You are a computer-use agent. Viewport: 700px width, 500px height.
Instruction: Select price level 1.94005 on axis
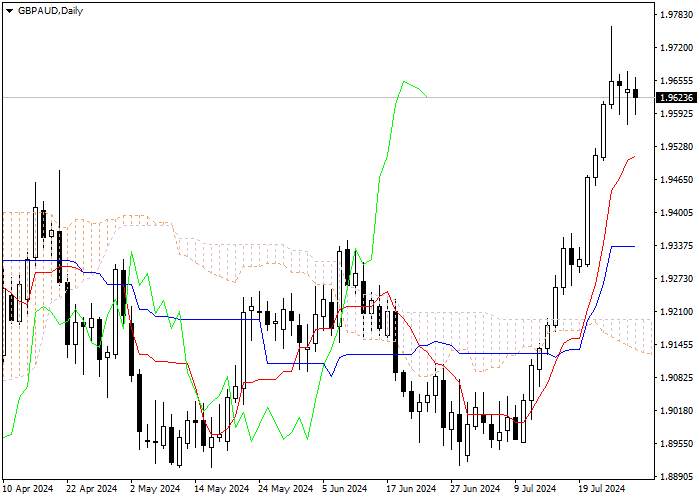(x=676, y=212)
